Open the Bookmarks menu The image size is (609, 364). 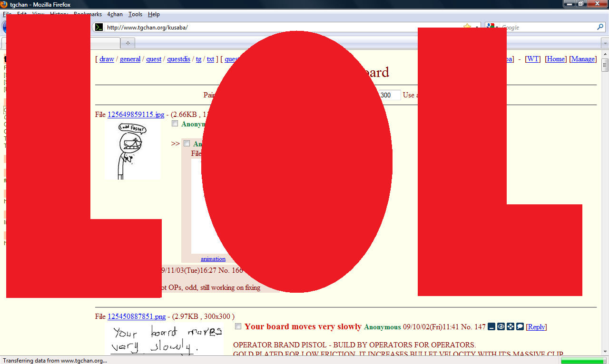coord(88,14)
